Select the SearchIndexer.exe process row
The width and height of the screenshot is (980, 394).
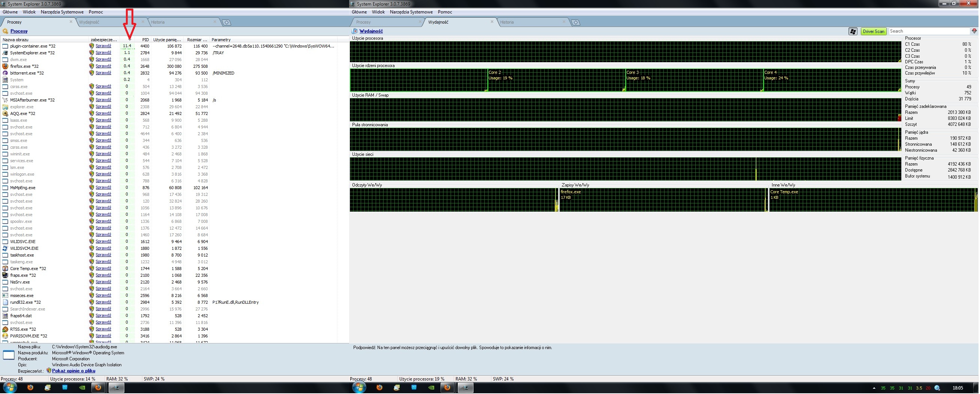click(169, 310)
